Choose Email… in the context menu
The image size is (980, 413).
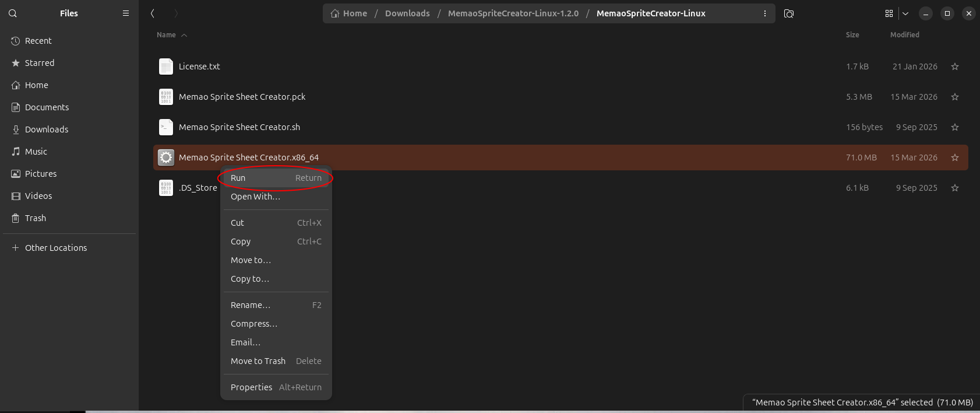point(276,342)
